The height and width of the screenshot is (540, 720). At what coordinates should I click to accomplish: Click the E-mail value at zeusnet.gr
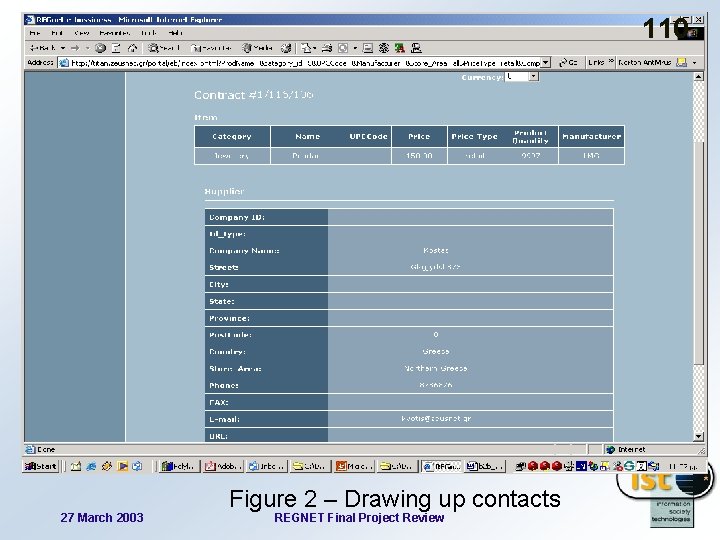coord(436,418)
